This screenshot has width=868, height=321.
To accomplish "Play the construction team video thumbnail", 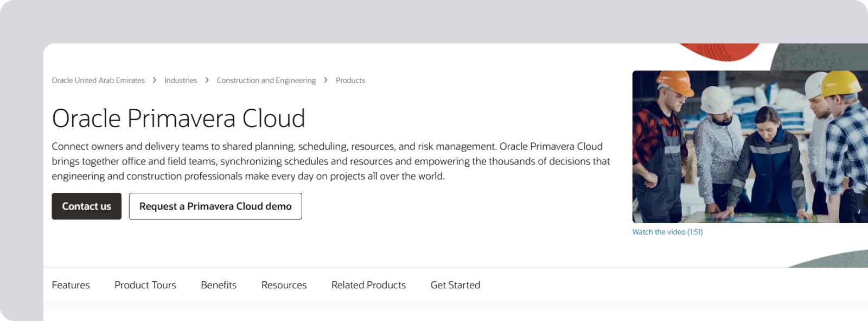I will (750, 147).
